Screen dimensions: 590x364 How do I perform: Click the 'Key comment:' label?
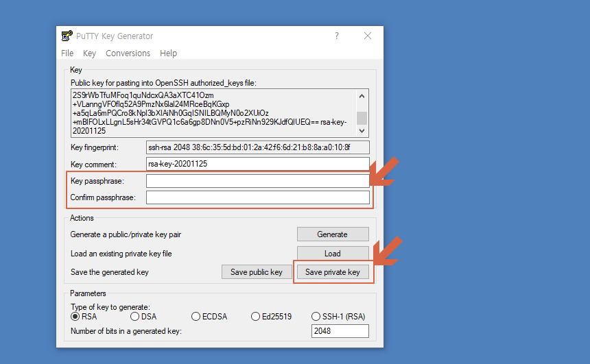point(93,165)
